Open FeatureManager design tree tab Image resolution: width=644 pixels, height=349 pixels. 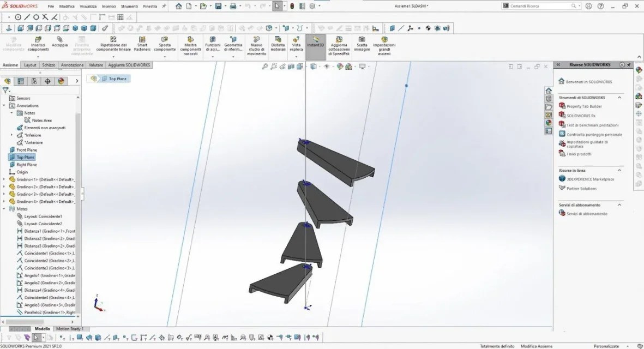(x=8, y=81)
